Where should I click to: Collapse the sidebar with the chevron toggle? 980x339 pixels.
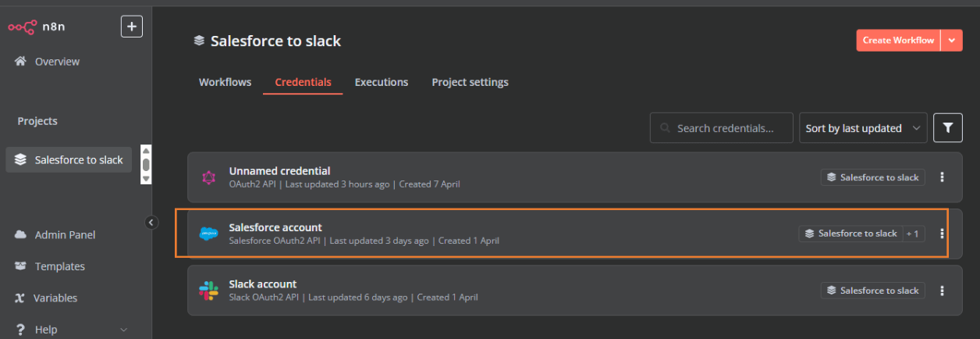pos(151,223)
